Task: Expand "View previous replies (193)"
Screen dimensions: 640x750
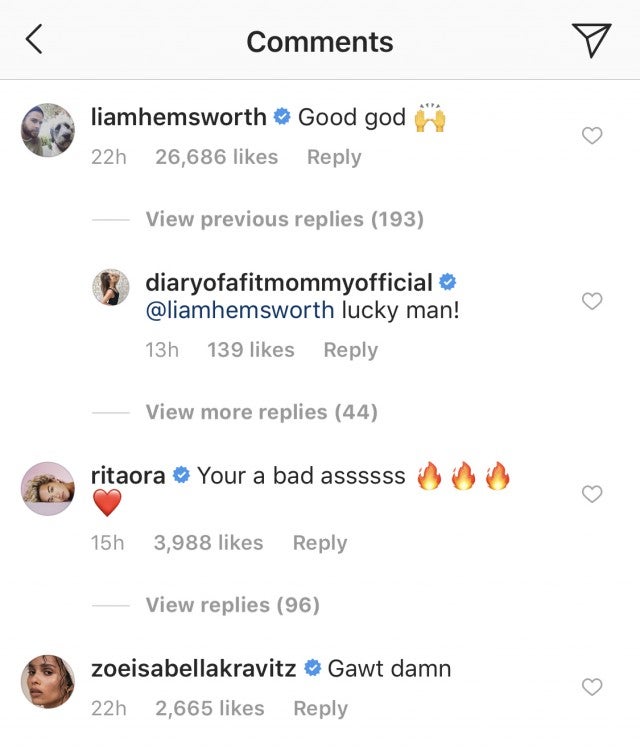Action: pyautogui.click(x=284, y=219)
